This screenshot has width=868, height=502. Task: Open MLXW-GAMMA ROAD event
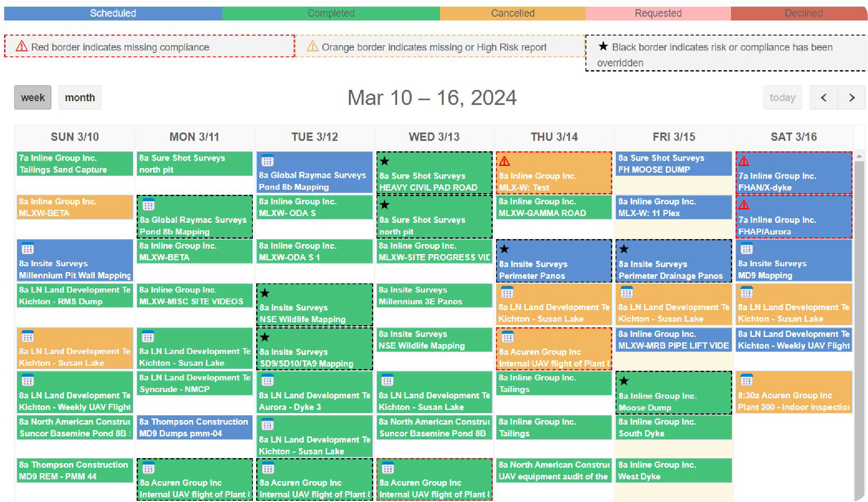click(x=554, y=207)
